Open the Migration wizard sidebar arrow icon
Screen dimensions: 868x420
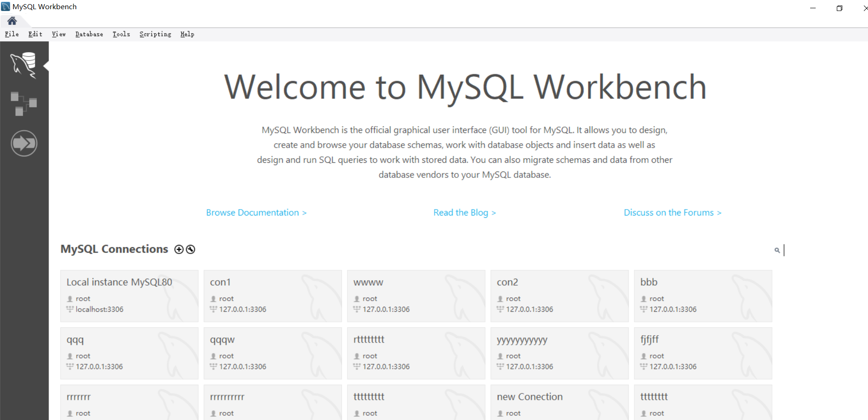point(24,143)
